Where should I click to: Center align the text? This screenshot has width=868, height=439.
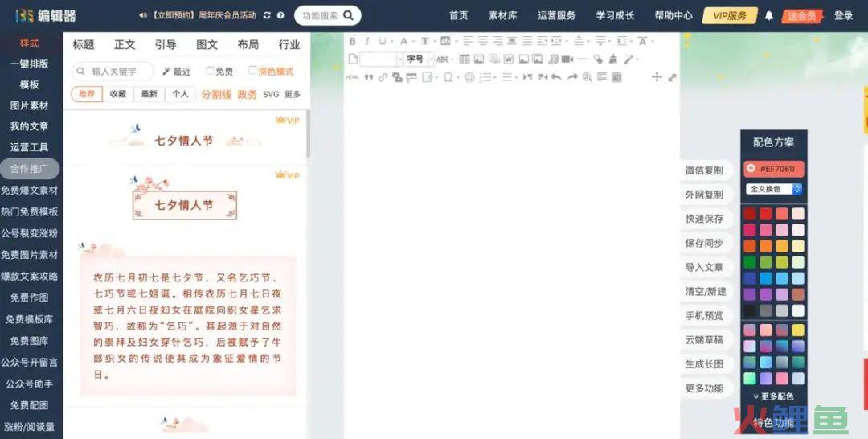click(483, 42)
